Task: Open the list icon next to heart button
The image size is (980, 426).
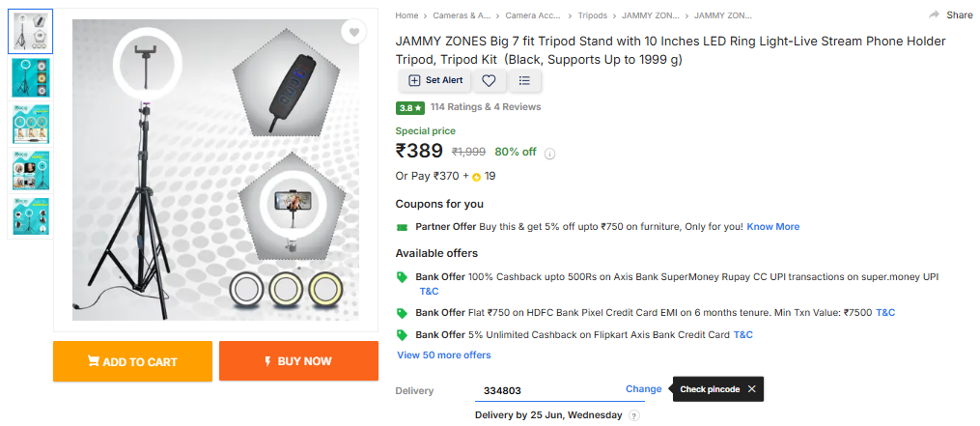Action: point(524,81)
